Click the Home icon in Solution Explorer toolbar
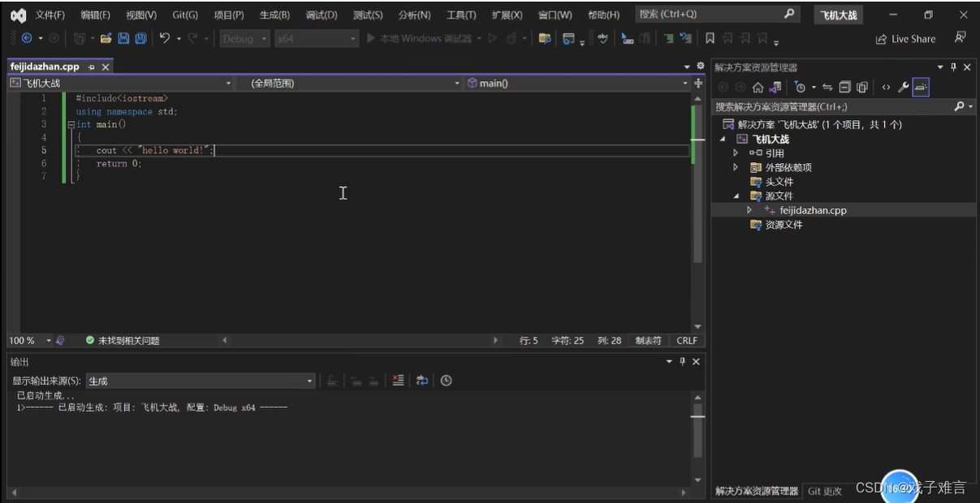This screenshot has height=503, width=980. [x=758, y=88]
